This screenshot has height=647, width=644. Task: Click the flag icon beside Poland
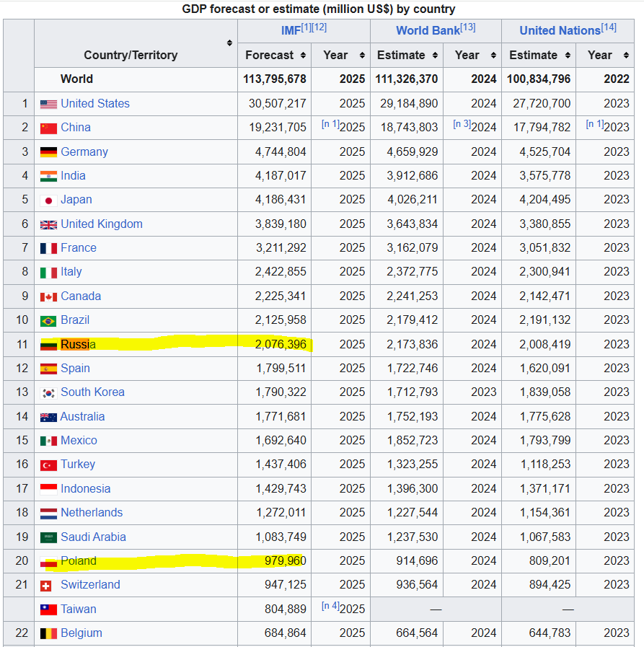[x=48, y=562]
